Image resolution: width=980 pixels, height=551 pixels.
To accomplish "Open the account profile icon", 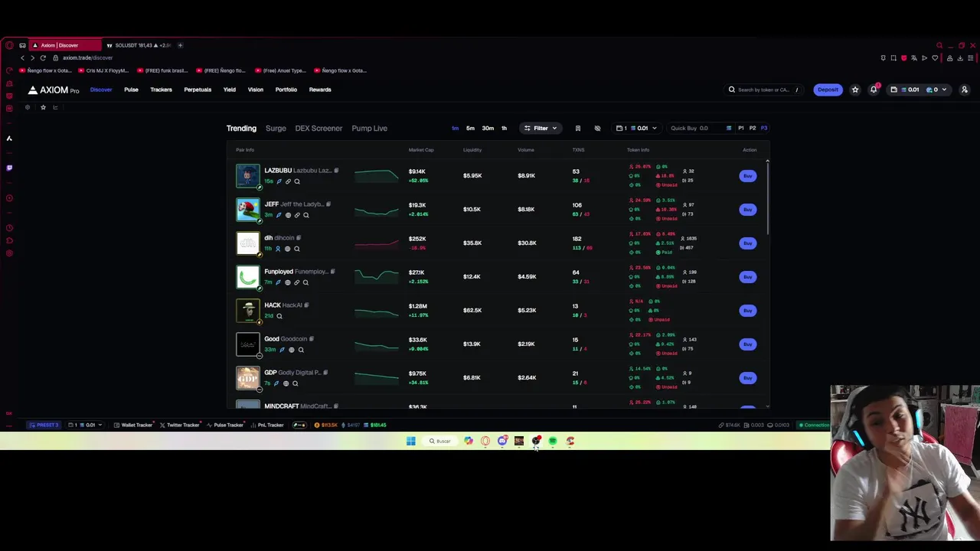I will 964,90.
